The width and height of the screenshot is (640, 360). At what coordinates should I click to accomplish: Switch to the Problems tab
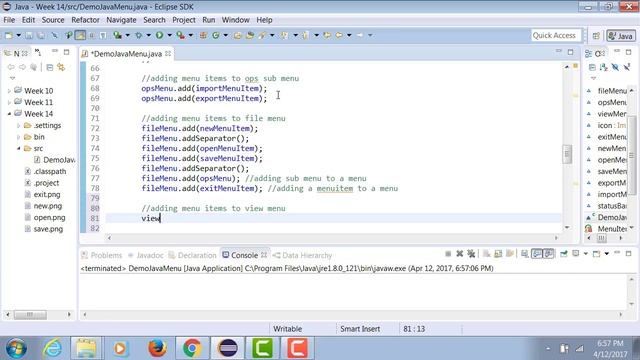point(102,255)
